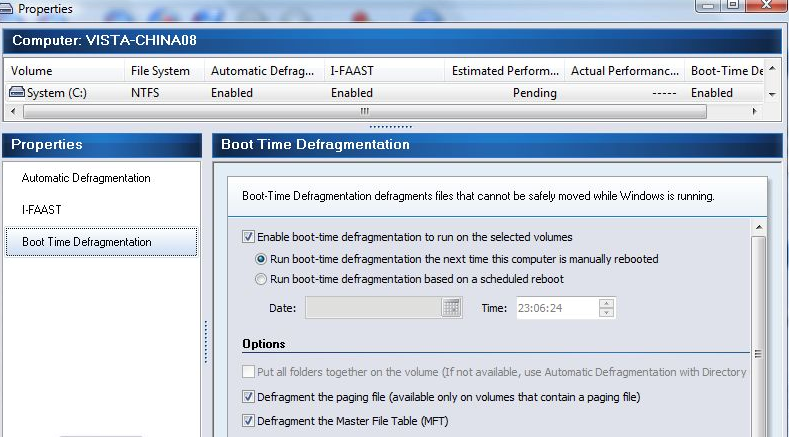
Task: Sort by I-FAAST column header
Action: click(x=384, y=70)
